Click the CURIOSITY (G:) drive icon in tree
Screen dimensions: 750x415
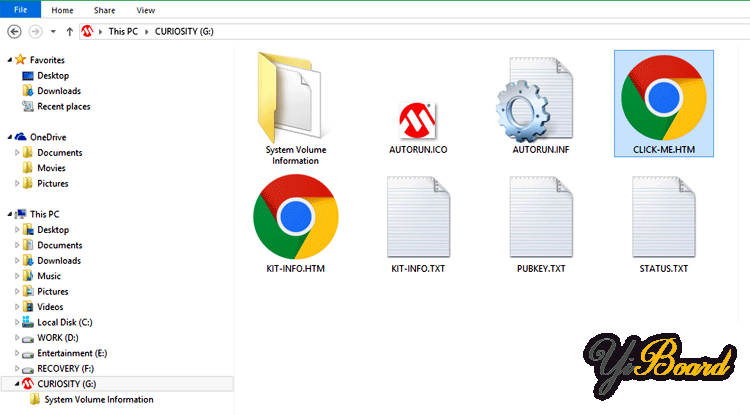coord(28,384)
